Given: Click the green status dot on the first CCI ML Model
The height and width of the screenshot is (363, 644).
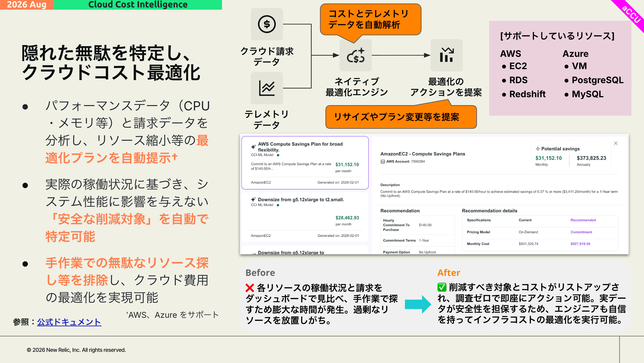Looking at the screenshot, I should pos(278,155).
